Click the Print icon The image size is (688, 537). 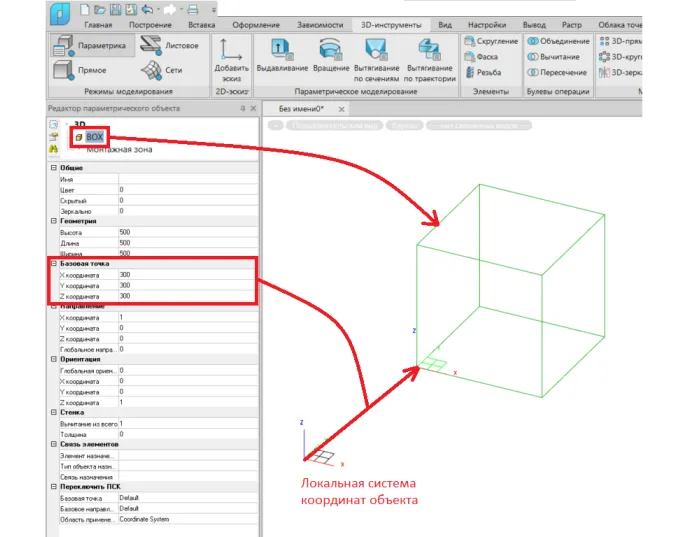click(193, 9)
